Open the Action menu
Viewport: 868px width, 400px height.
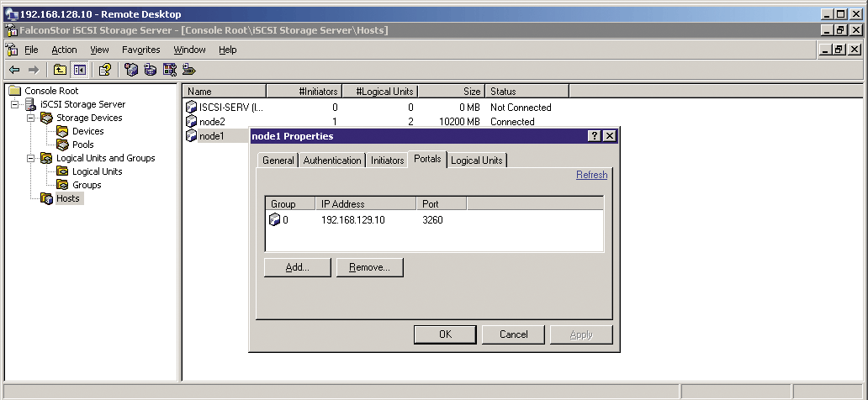tap(64, 50)
